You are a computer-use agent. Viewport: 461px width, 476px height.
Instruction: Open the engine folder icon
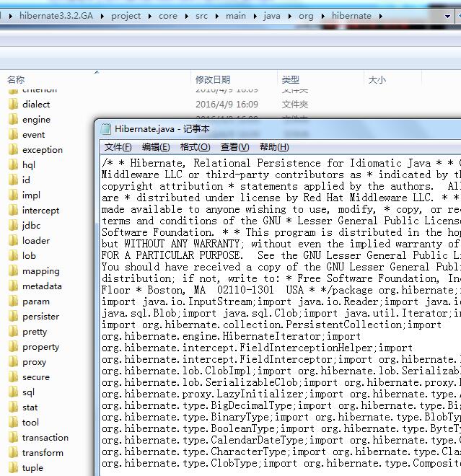point(13,120)
